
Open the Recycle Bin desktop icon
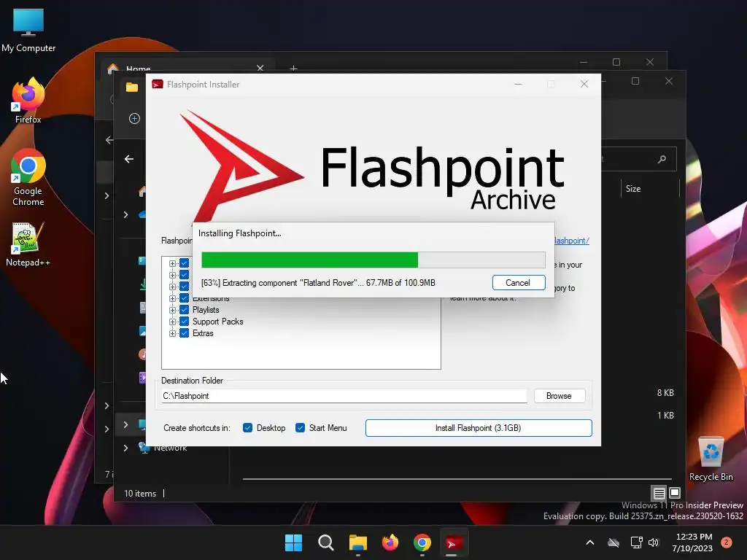[711, 459]
